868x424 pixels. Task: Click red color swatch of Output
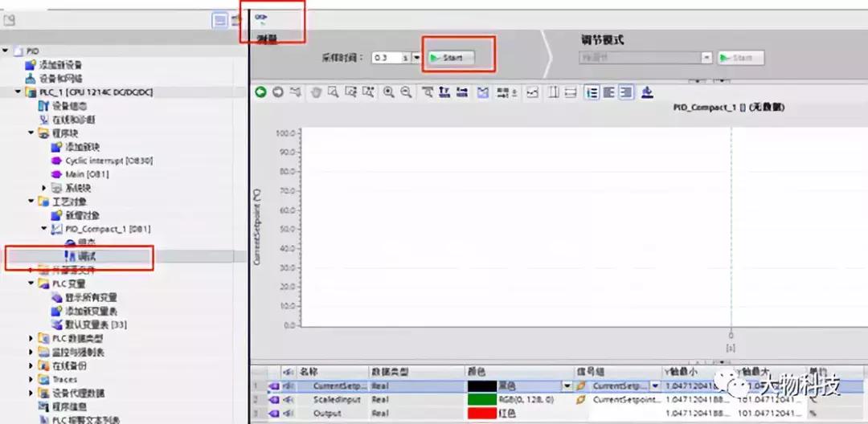(x=483, y=413)
